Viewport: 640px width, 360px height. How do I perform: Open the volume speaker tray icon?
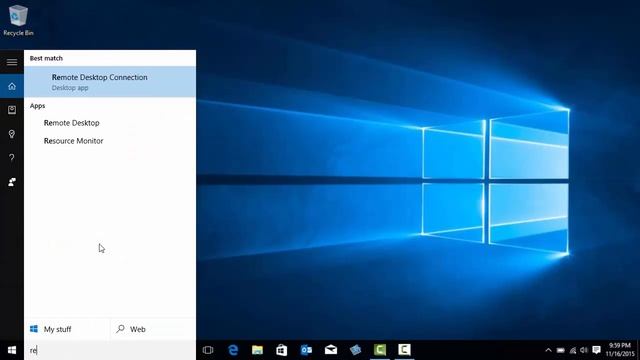pos(584,350)
